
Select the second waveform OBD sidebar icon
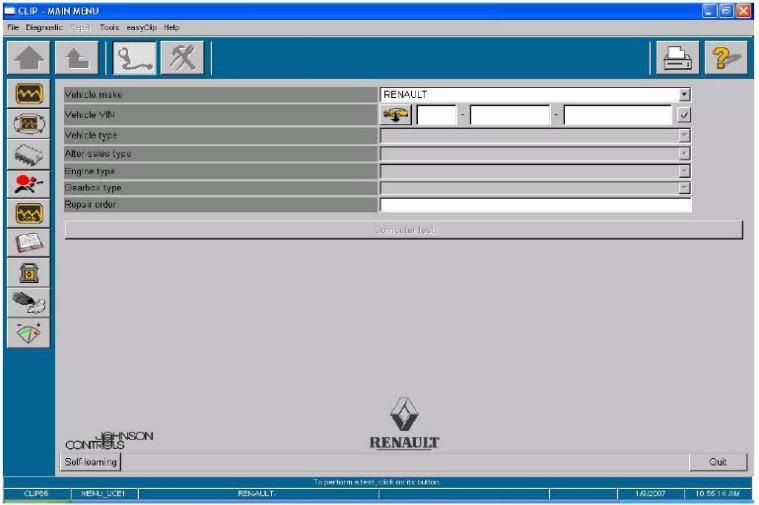click(29, 214)
